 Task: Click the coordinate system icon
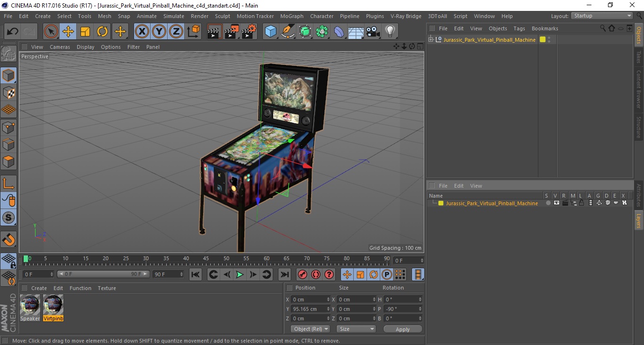pos(193,32)
